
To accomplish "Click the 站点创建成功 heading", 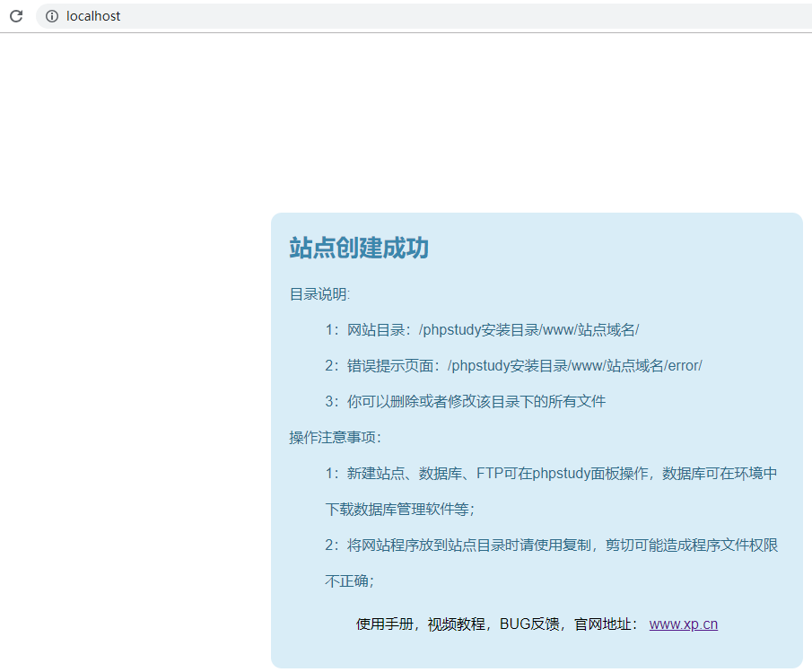I will pos(359,249).
